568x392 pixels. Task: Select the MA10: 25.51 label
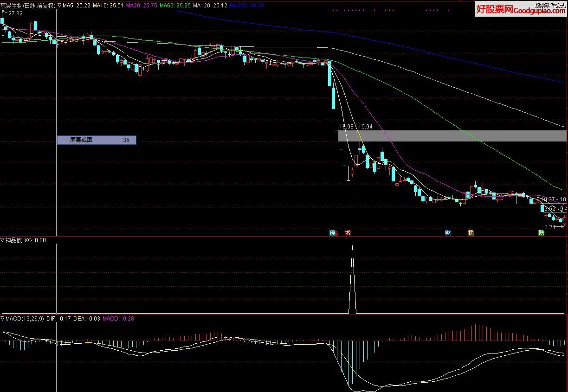click(108, 6)
